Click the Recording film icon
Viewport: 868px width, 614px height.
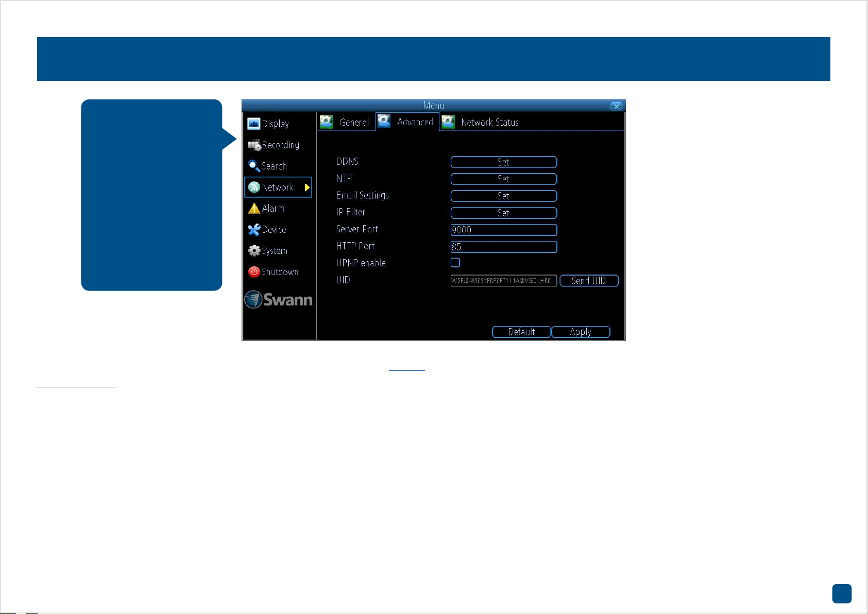(254, 145)
